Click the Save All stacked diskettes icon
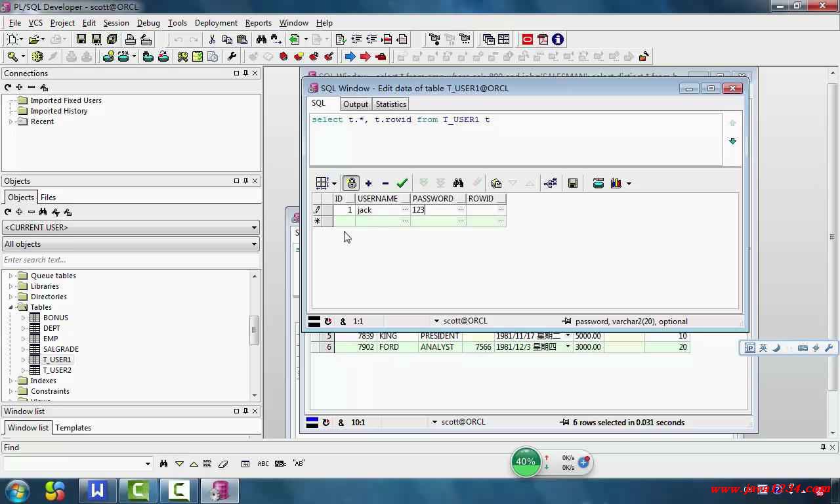 (x=112, y=39)
